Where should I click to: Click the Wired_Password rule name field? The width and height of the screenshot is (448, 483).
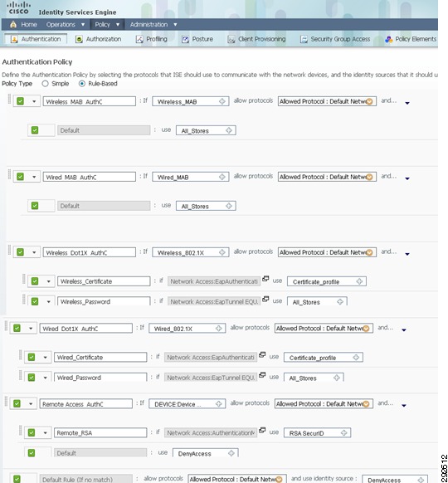click(x=100, y=378)
